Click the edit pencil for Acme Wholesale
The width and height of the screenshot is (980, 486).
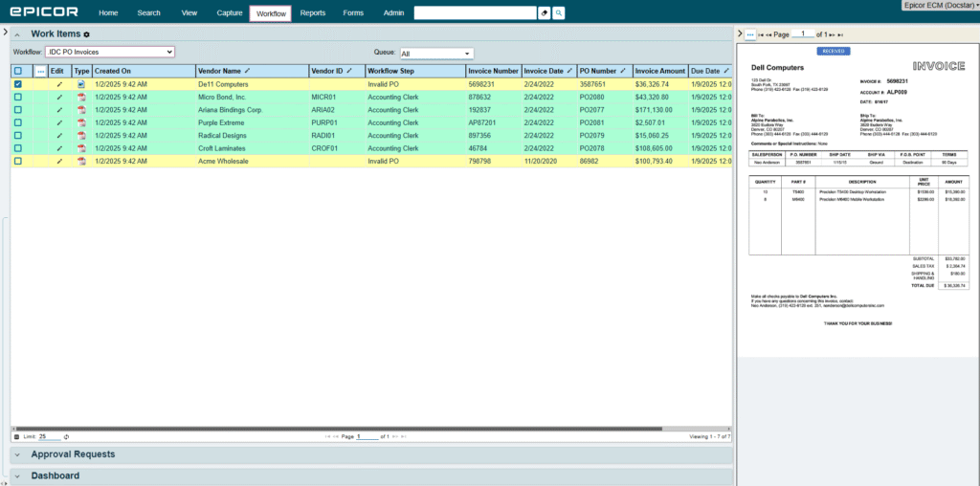[58, 161]
